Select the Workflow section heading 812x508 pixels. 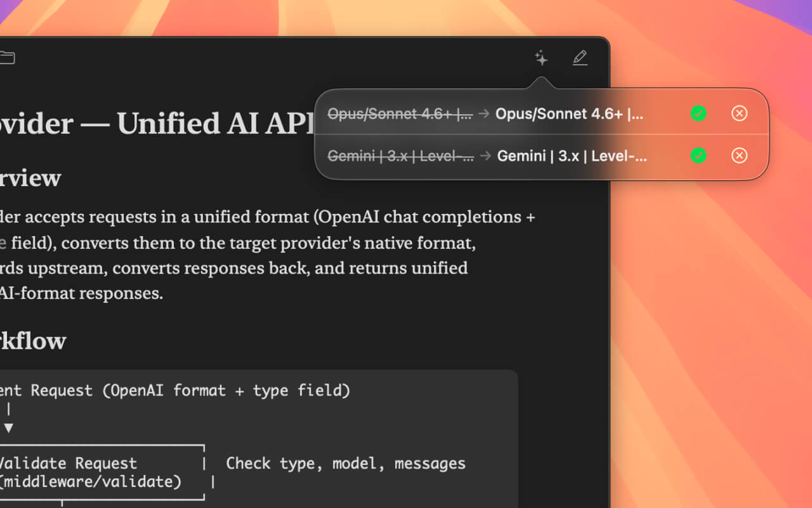32,341
